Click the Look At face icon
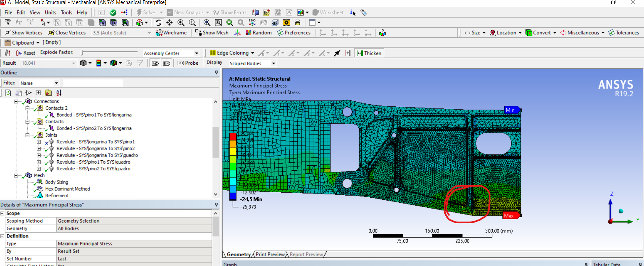This screenshot has height=266, width=644. 264,23
